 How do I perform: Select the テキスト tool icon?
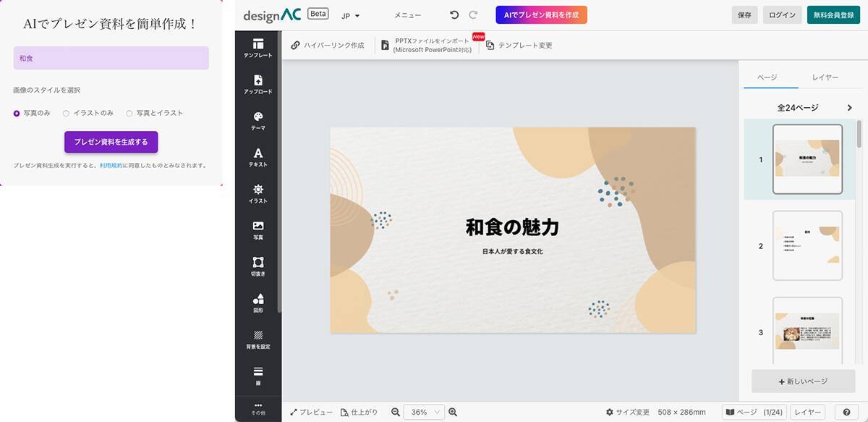(258, 156)
